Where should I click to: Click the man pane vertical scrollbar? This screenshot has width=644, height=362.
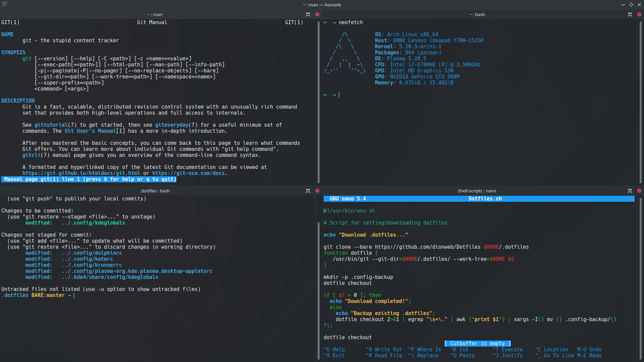319,101
